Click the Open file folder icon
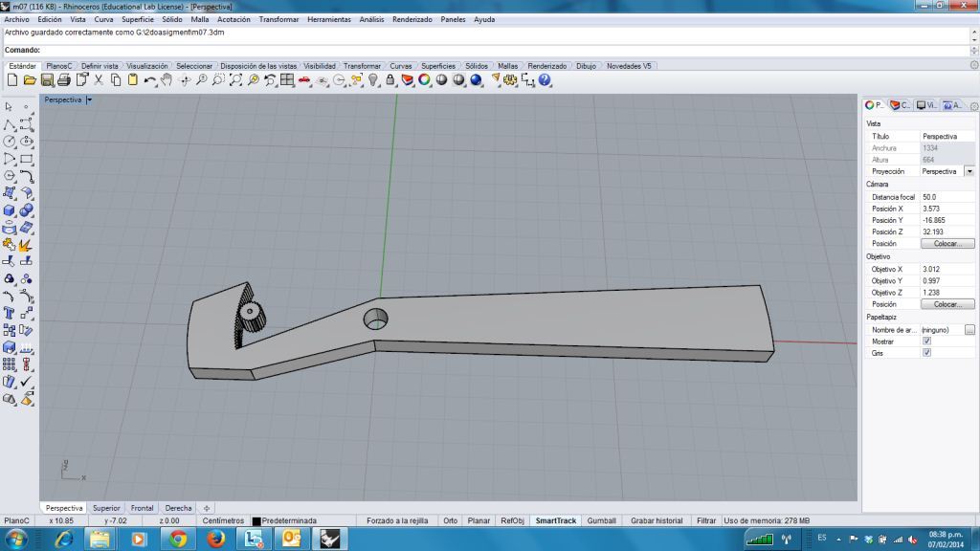 tap(30, 80)
